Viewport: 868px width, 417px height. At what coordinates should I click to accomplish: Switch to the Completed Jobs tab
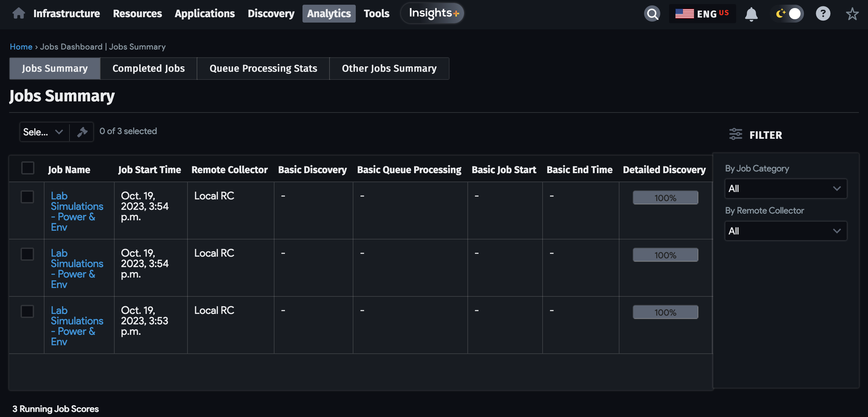coord(148,68)
